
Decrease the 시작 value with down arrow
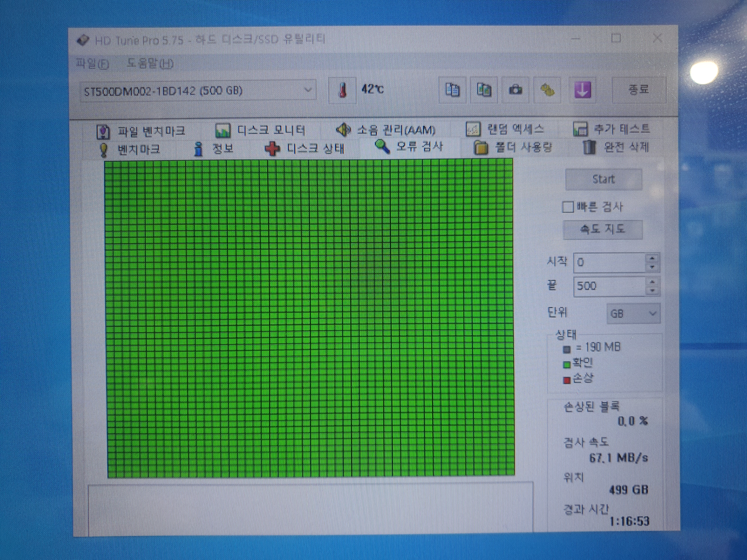(x=652, y=267)
